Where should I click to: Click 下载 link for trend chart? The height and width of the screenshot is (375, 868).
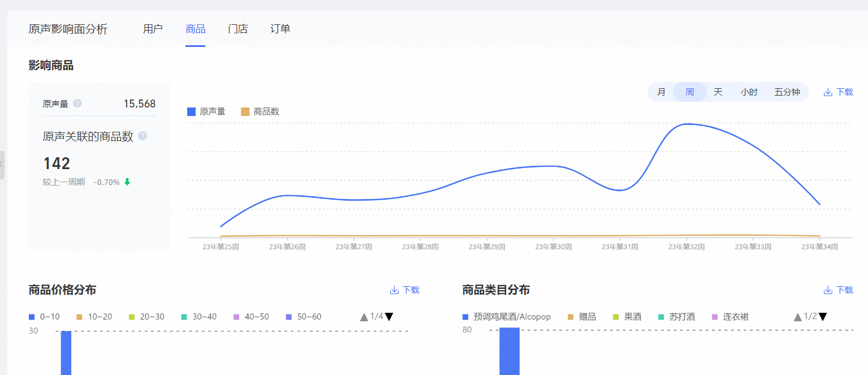click(x=844, y=92)
